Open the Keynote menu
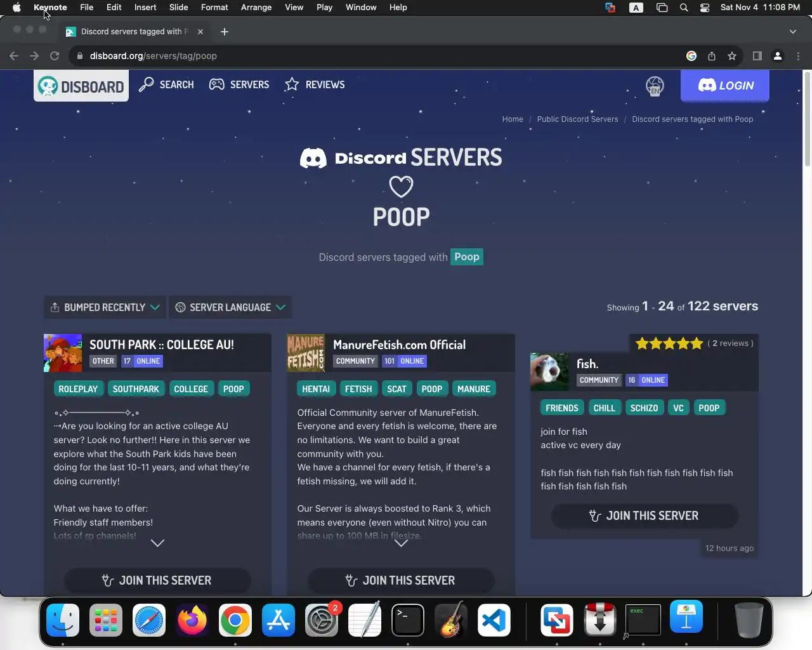Screen dimensions: 812x650 50,8
